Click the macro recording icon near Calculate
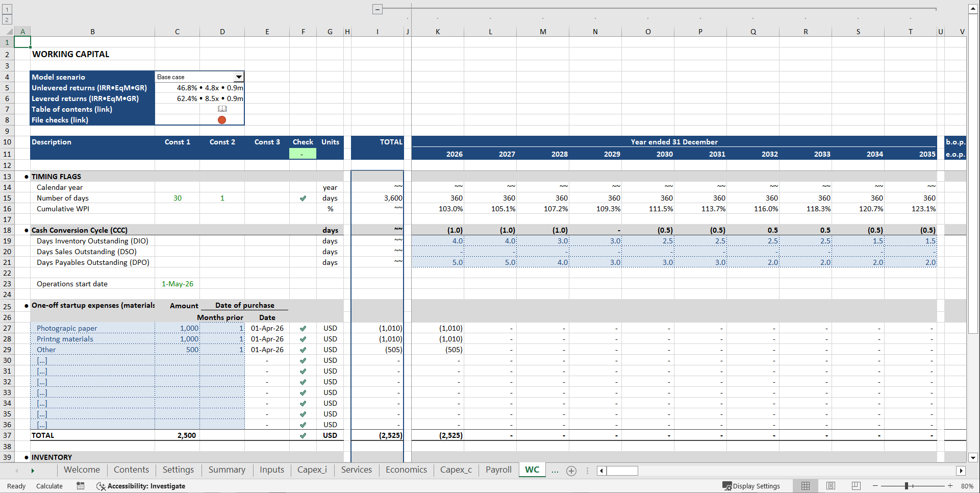This screenshot has height=493, width=980. (80, 485)
